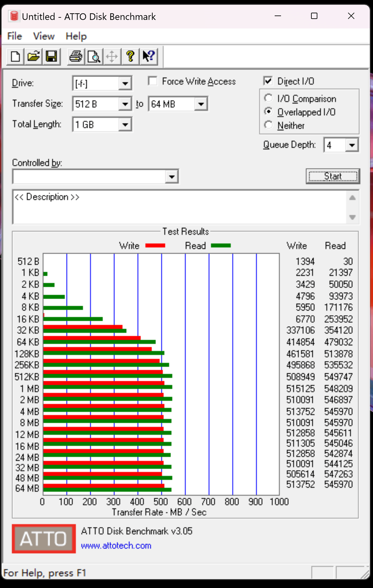The image size is (373, 588).
Task: Click the 1 MB row label
Action: pos(30,389)
